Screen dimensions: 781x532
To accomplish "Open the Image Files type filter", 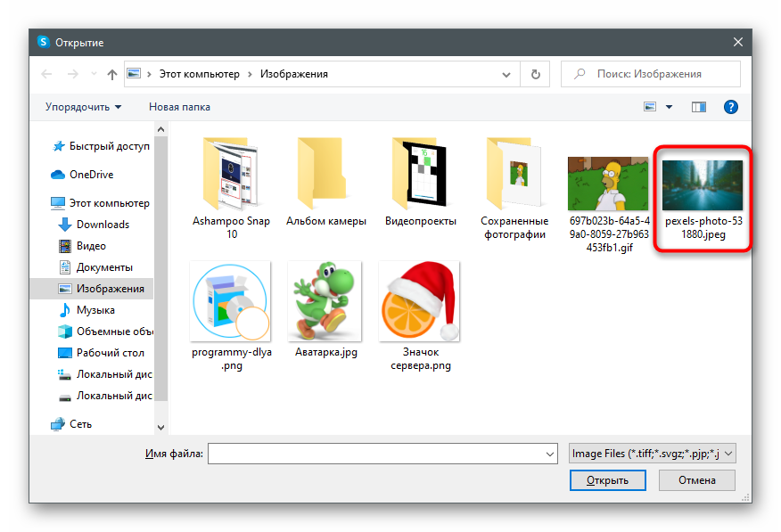I will tap(653, 454).
